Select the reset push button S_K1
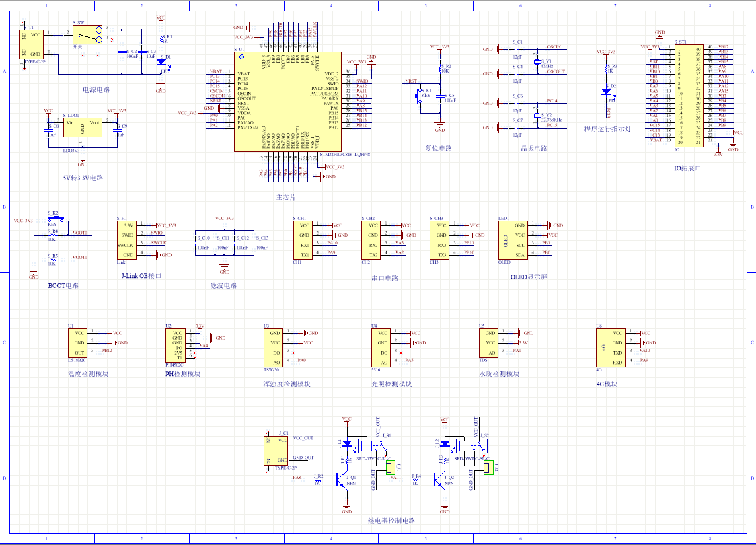The width and height of the screenshot is (756, 545). point(418,95)
